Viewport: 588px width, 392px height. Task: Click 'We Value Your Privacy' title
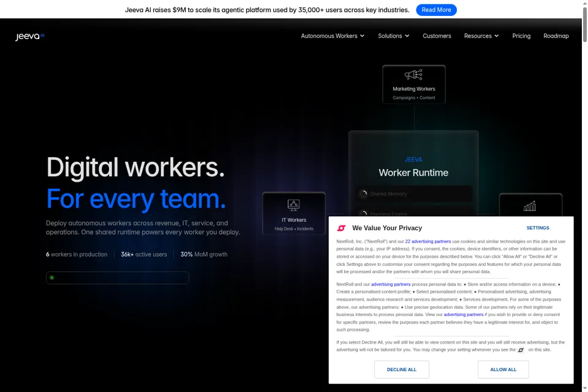click(387, 228)
